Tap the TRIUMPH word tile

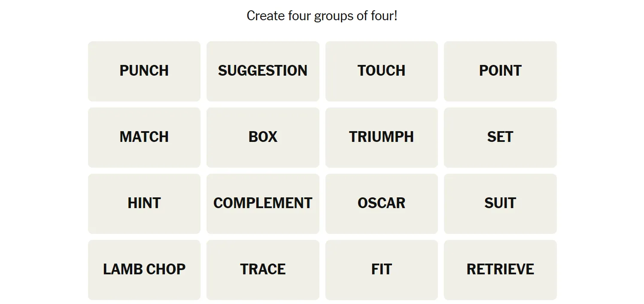[382, 138]
